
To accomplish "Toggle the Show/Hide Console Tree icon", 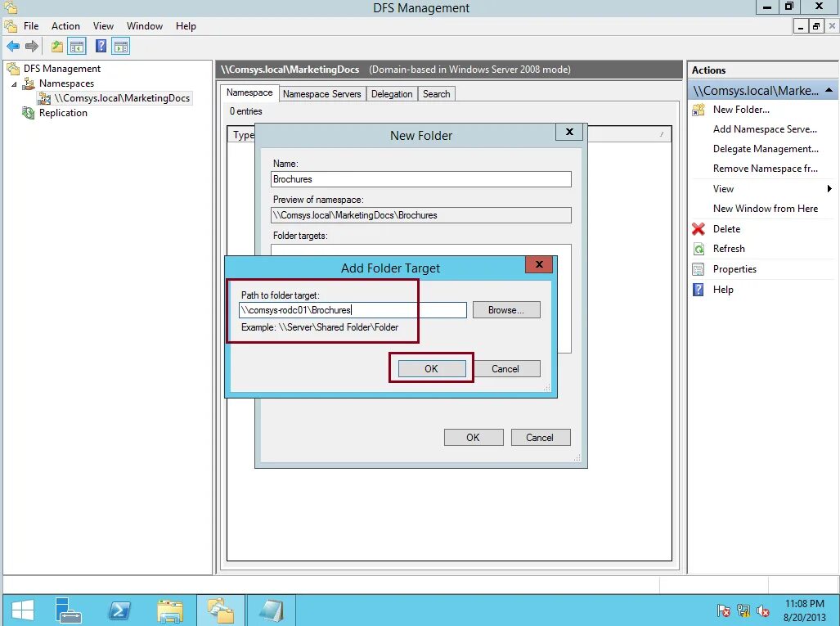I will pyautogui.click(x=77, y=47).
